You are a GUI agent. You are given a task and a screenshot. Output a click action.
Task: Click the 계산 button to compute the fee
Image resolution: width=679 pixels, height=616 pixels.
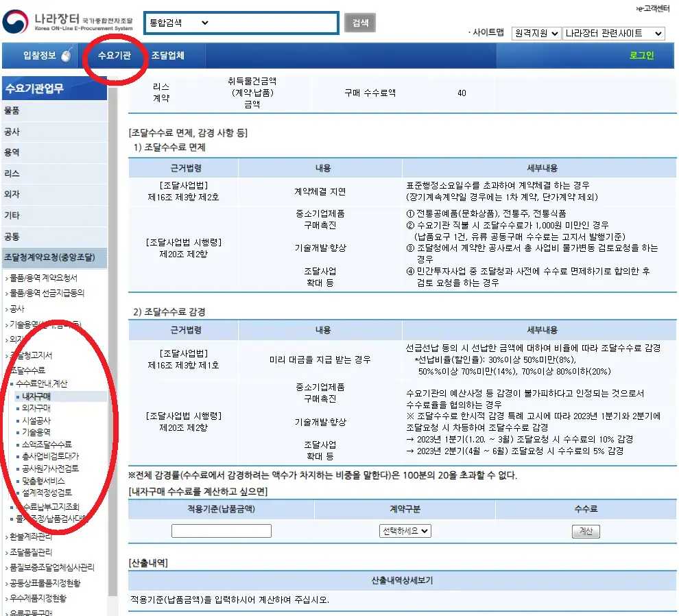tap(586, 531)
